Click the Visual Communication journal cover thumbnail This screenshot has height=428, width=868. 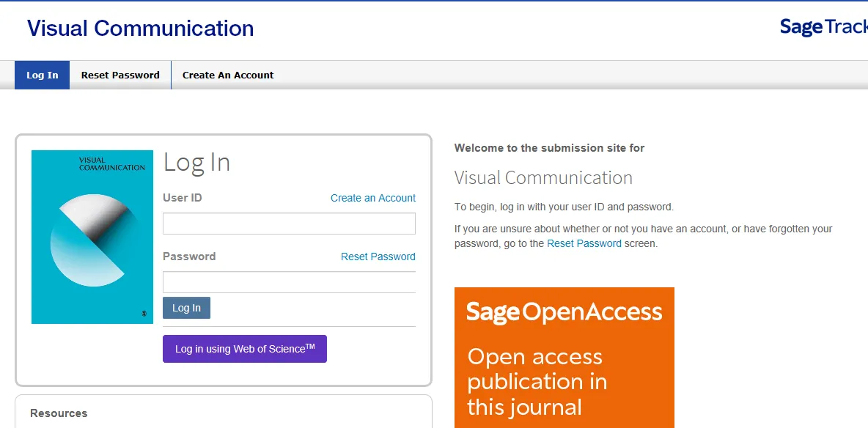[x=92, y=237]
